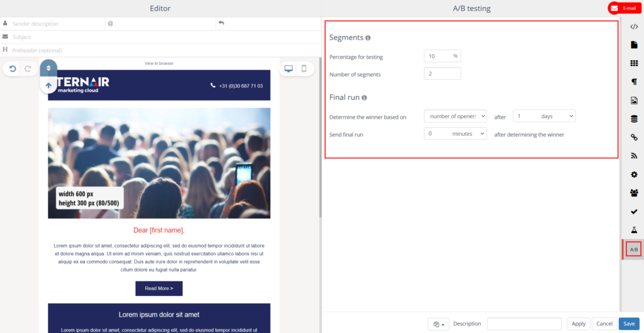Open the RSS feed icon in sidebar

(x=634, y=156)
